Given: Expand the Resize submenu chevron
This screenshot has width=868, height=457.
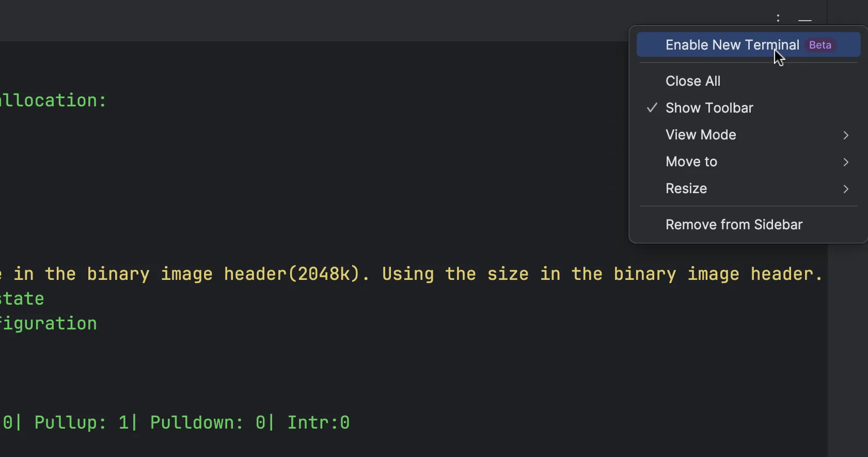Looking at the screenshot, I should (846, 189).
